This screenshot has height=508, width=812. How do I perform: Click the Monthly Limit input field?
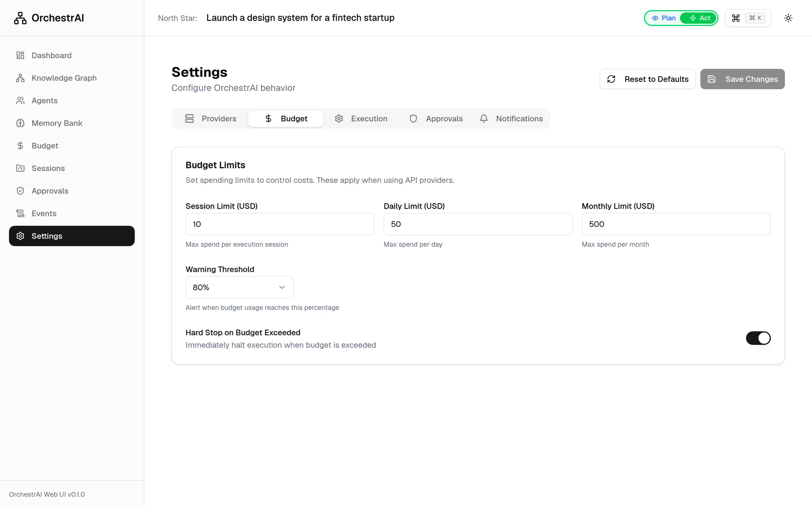coord(676,224)
